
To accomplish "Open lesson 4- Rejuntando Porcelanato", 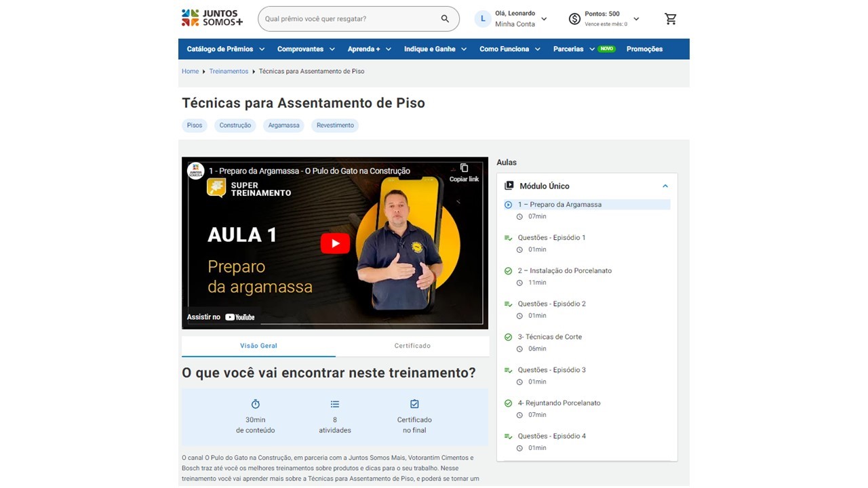I will coord(559,403).
